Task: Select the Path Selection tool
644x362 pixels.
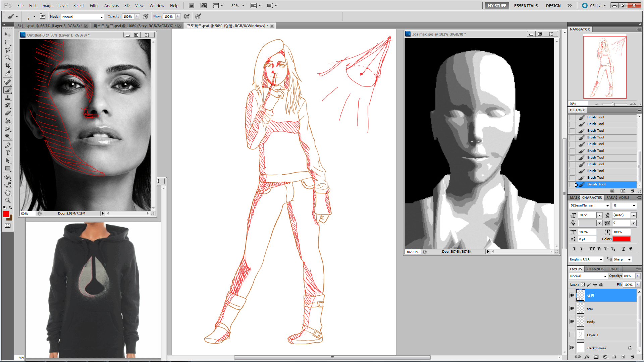Action: (x=8, y=161)
